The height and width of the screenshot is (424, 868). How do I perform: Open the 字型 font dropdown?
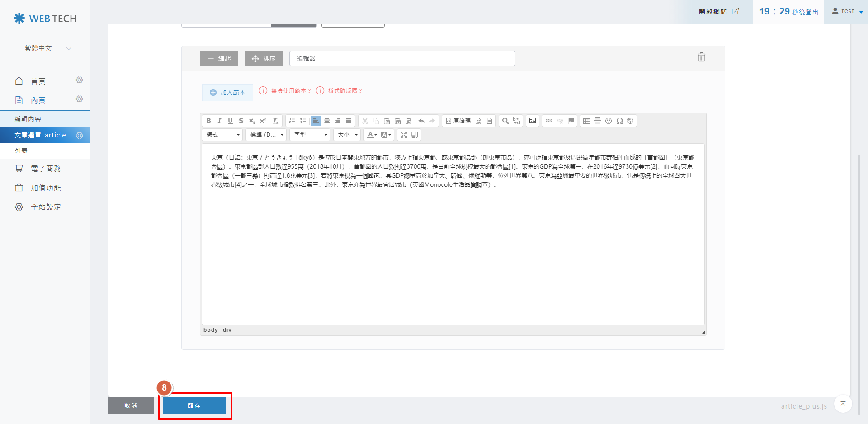pos(310,135)
